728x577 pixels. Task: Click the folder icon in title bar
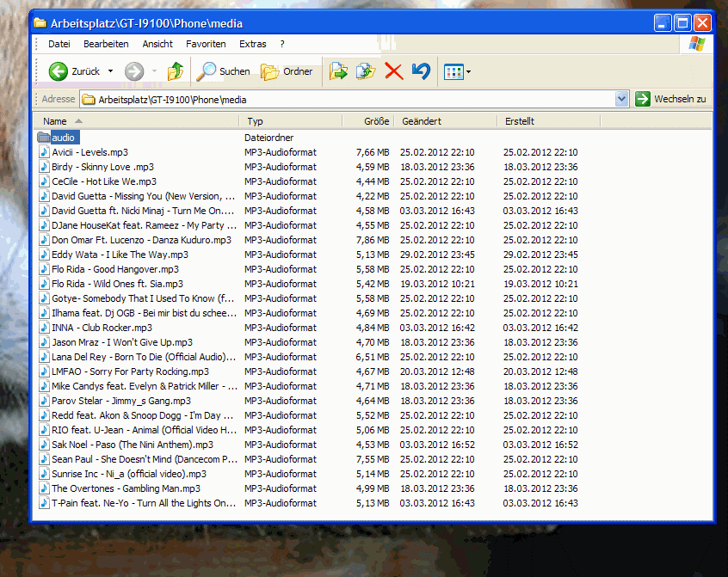pos(40,22)
